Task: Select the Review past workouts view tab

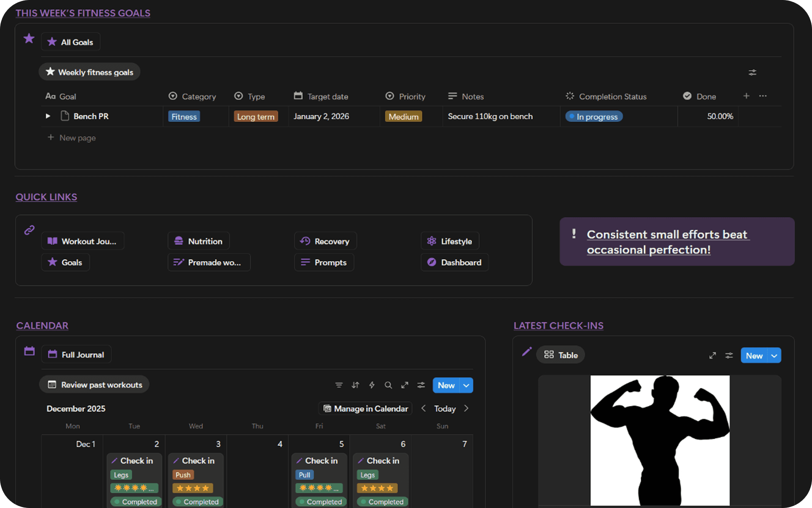Action: [x=94, y=385]
